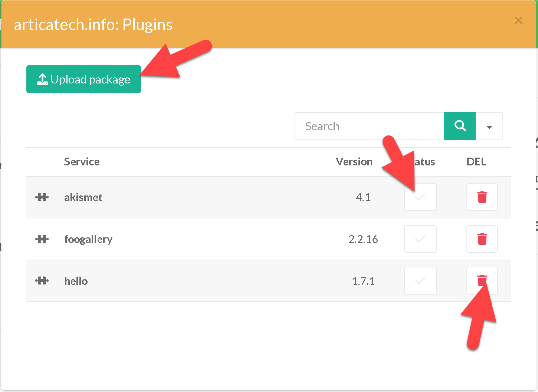The image size is (538, 392).
Task: Remove the hello plugin using trash icon
Action: coord(482,281)
